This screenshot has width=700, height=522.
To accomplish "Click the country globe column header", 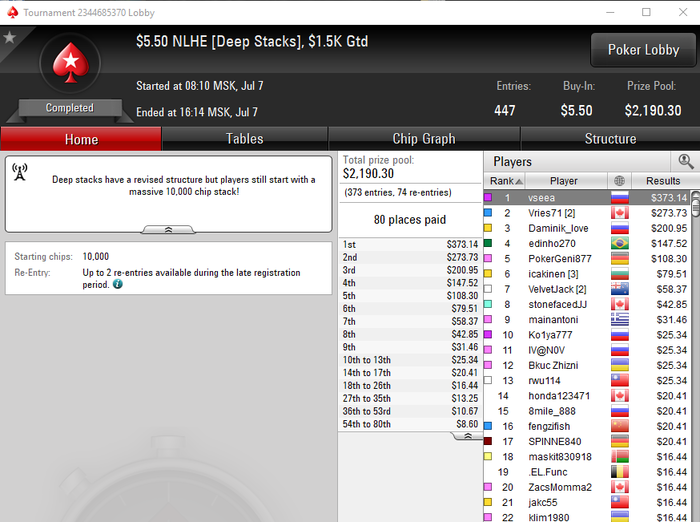I will pos(619,181).
